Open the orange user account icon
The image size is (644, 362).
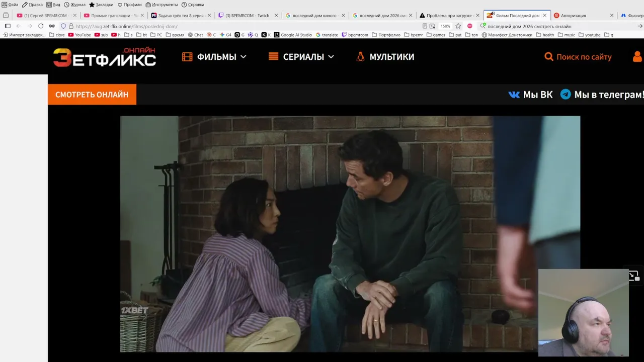pos(637,57)
